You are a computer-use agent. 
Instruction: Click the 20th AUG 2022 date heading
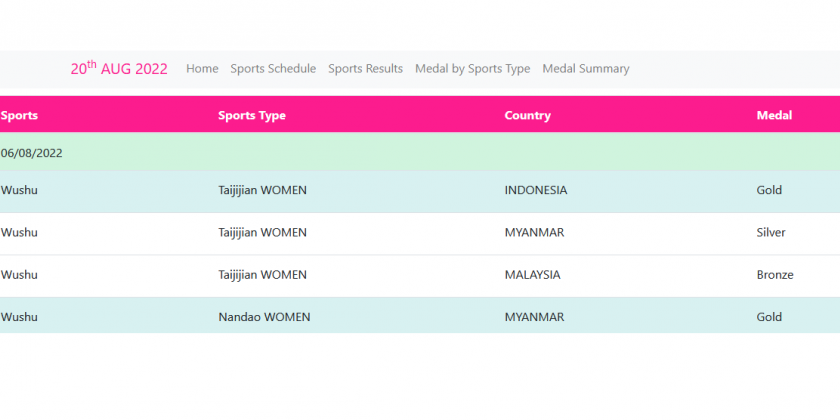(x=119, y=69)
